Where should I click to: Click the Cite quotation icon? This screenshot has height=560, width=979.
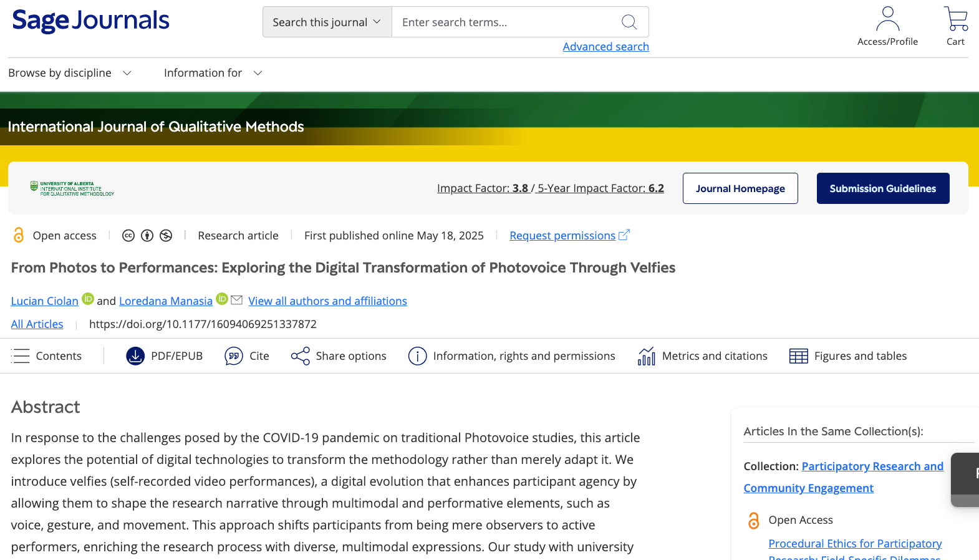coord(234,356)
